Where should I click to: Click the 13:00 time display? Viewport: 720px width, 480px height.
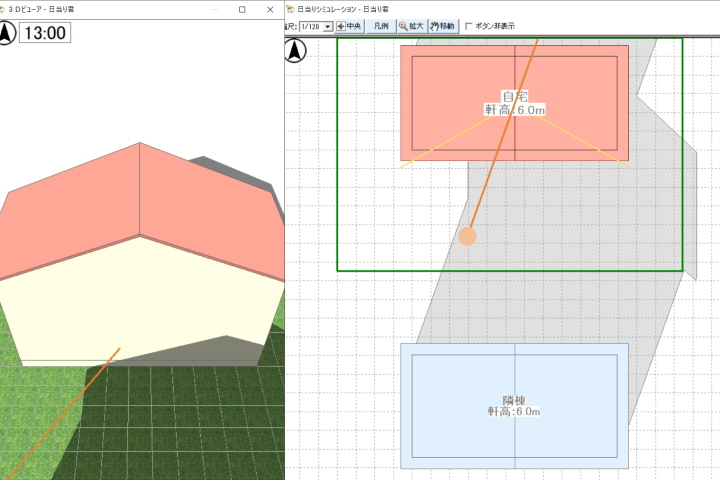[x=45, y=33]
